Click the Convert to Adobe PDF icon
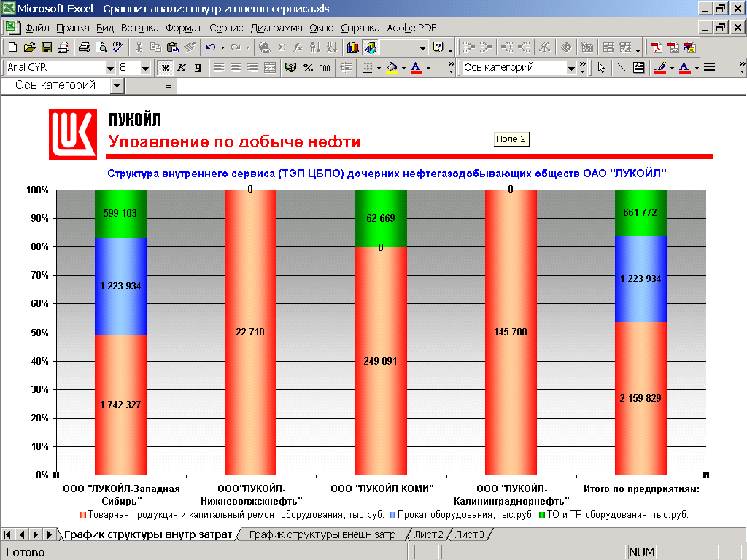Viewport: 747px width, 560px height. click(x=657, y=47)
